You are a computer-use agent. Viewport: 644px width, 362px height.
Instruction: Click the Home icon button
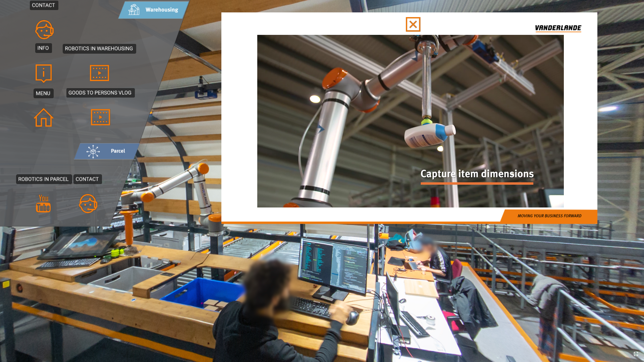click(43, 118)
